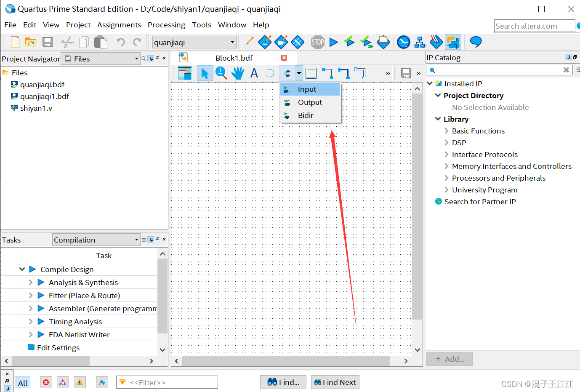Click the Stop Processing icon
Viewport: 580px width, 392px height.
318,42
